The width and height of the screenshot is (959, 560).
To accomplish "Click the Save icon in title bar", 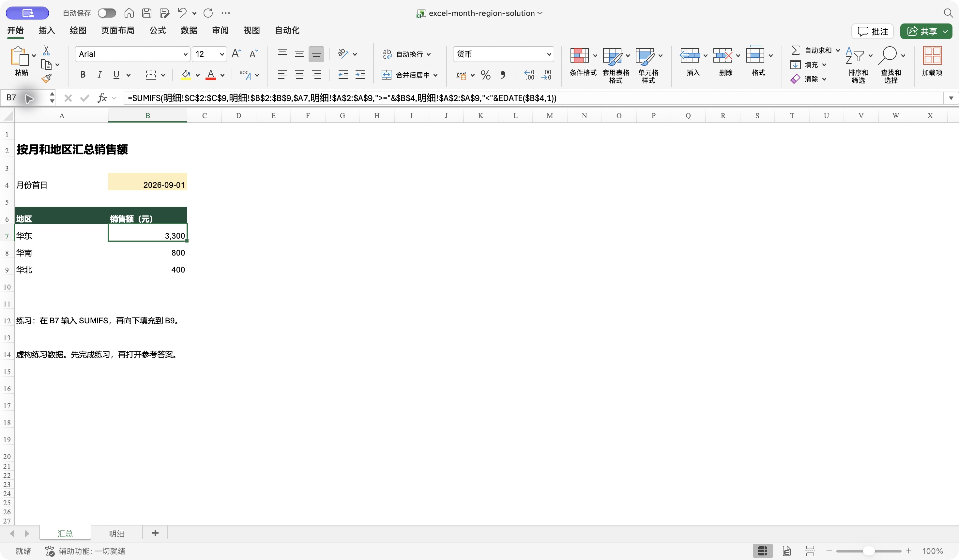I will point(146,13).
